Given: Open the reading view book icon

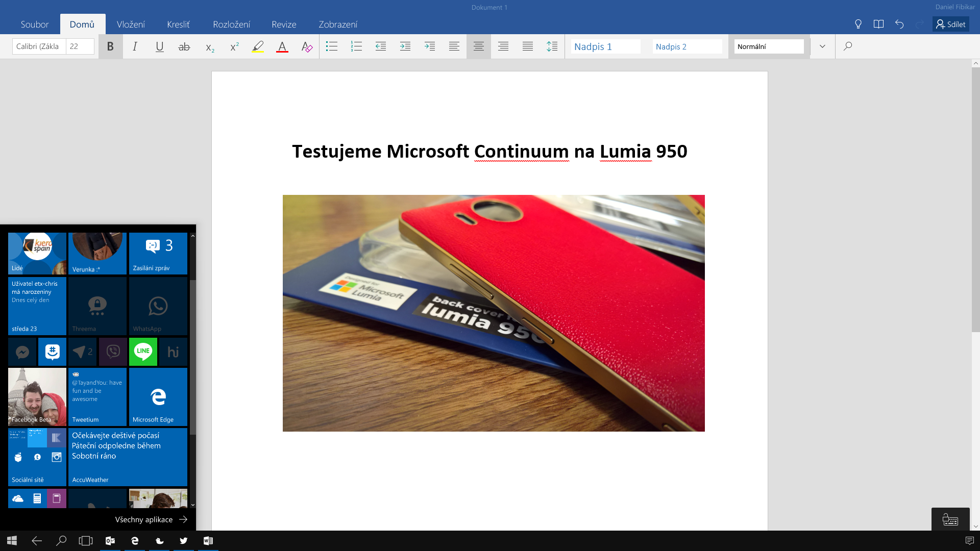Looking at the screenshot, I should pyautogui.click(x=878, y=24).
